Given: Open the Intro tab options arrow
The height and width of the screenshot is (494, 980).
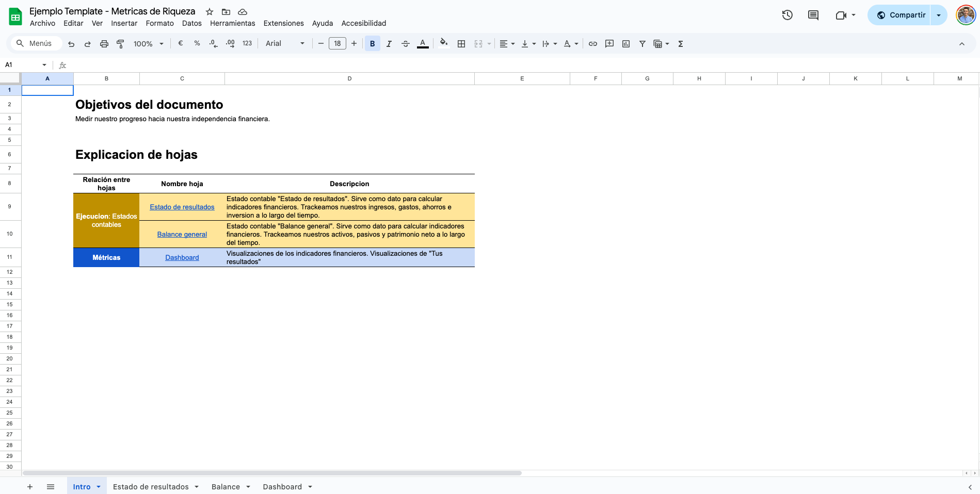Looking at the screenshot, I should click(x=99, y=487).
